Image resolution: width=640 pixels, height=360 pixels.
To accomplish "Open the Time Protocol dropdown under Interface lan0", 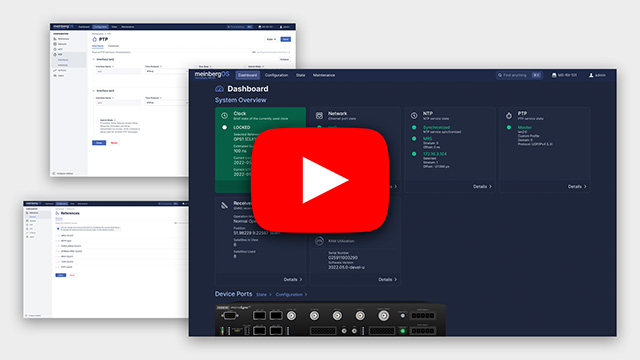I will (167, 71).
